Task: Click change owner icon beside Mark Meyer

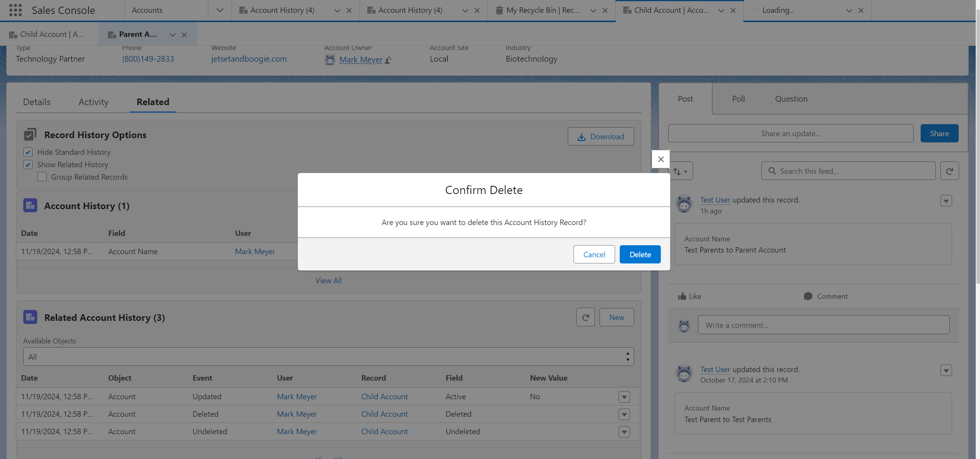Action: tap(388, 60)
